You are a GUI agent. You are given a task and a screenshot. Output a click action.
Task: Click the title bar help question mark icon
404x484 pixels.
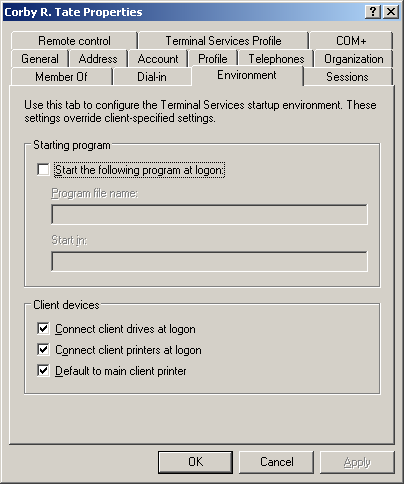(x=373, y=12)
